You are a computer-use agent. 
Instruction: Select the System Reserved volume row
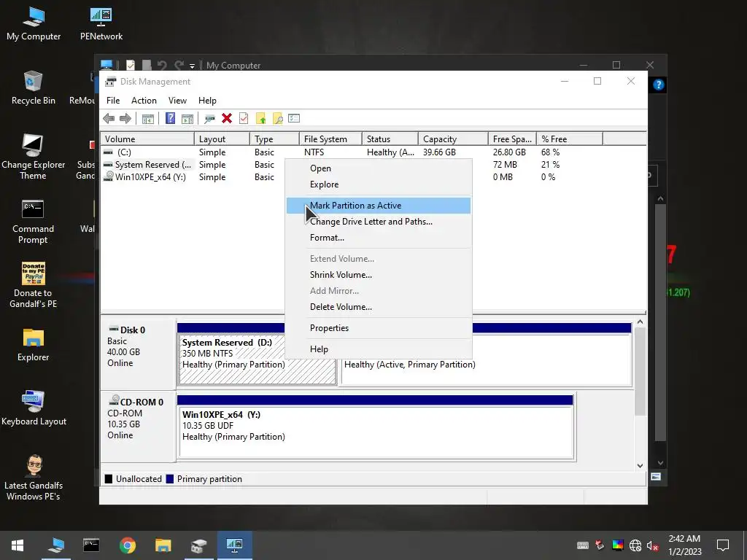point(193,165)
